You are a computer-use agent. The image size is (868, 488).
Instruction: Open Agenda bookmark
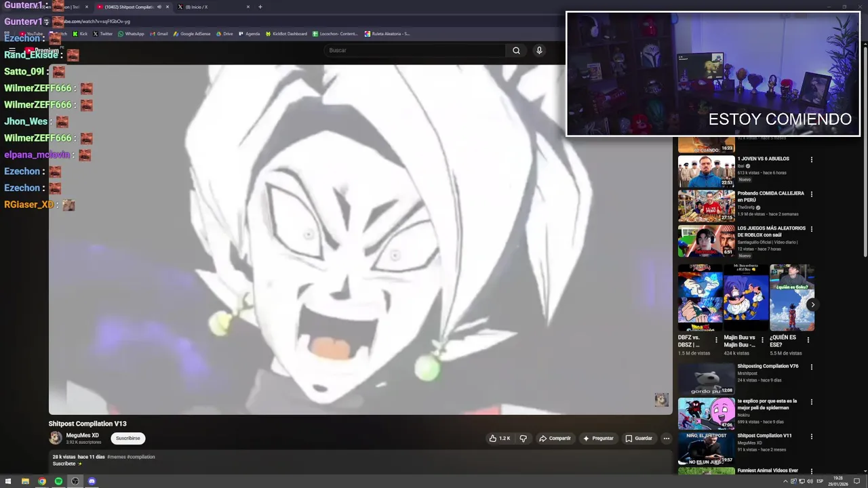coord(249,33)
